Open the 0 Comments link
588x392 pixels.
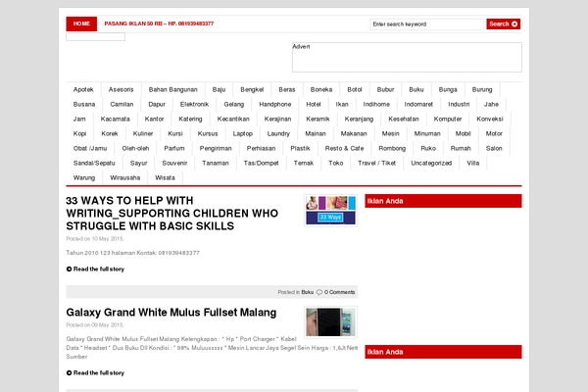[x=339, y=292]
